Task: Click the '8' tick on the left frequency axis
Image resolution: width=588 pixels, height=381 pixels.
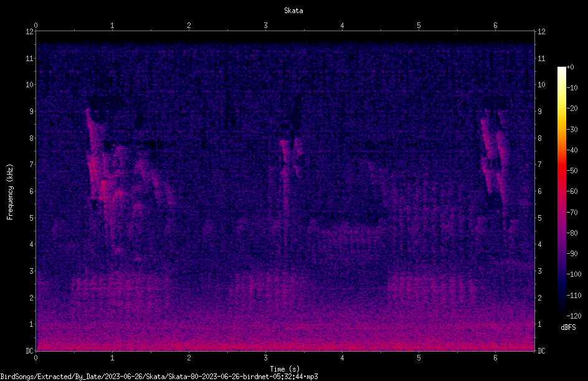Action: coord(32,138)
